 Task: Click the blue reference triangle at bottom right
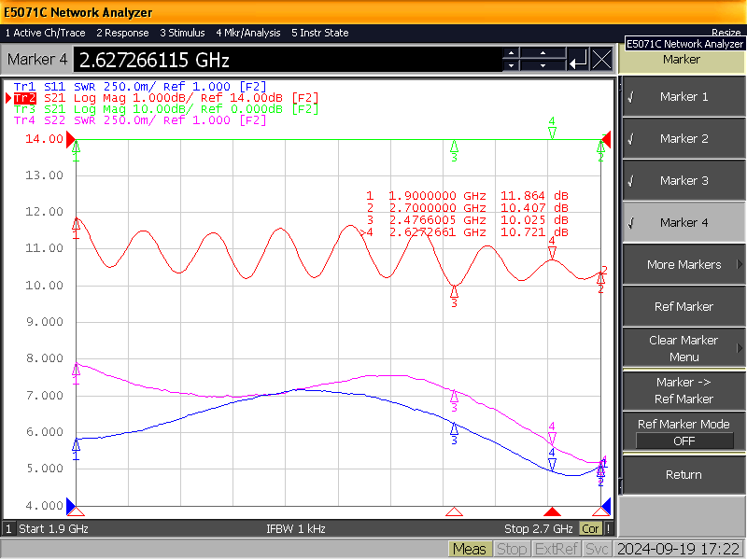point(606,506)
